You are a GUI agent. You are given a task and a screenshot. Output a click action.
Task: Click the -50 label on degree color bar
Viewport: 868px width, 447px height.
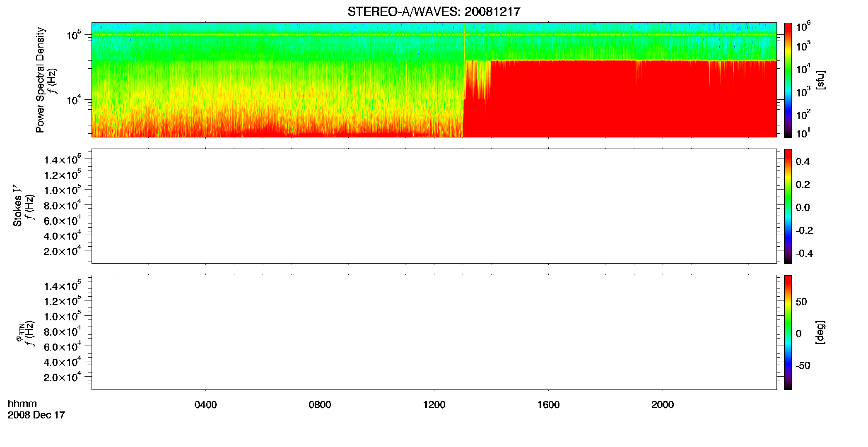tap(803, 366)
